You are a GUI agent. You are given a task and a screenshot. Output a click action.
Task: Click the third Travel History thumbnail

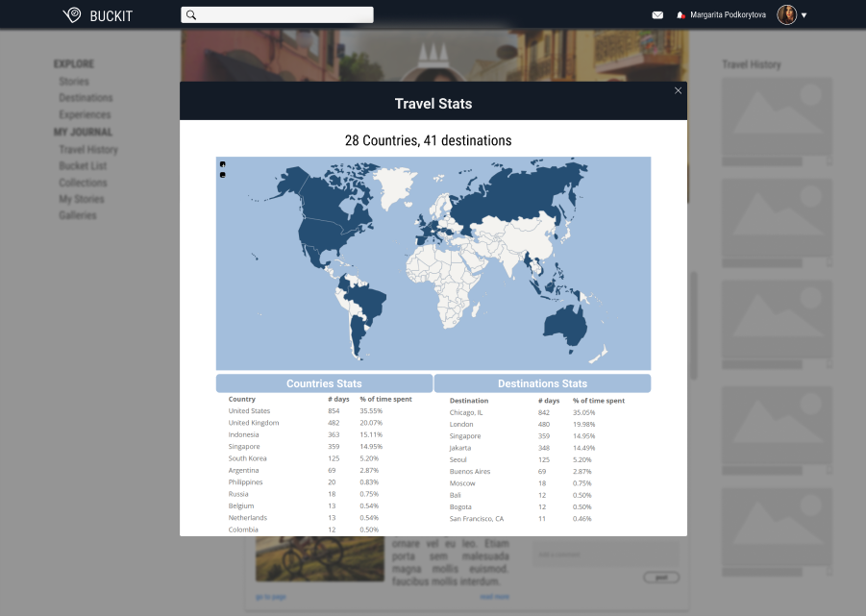(x=777, y=319)
